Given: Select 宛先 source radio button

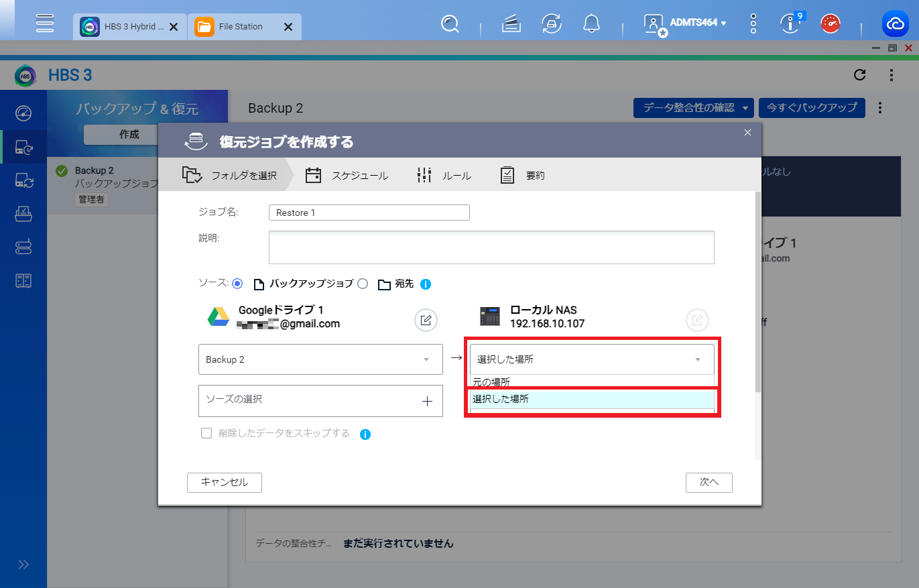Looking at the screenshot, I should [x=363, y=284].
